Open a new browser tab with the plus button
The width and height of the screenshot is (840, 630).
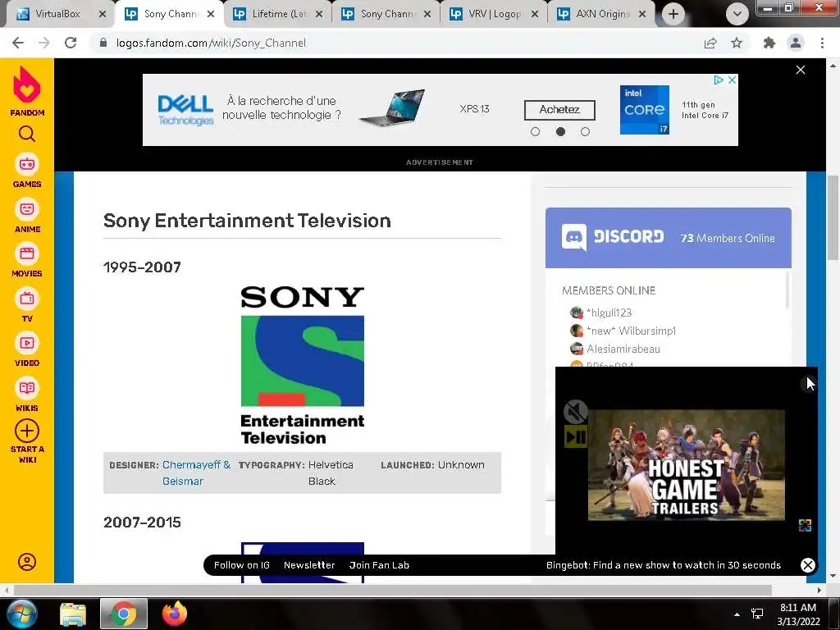point(673,14)
